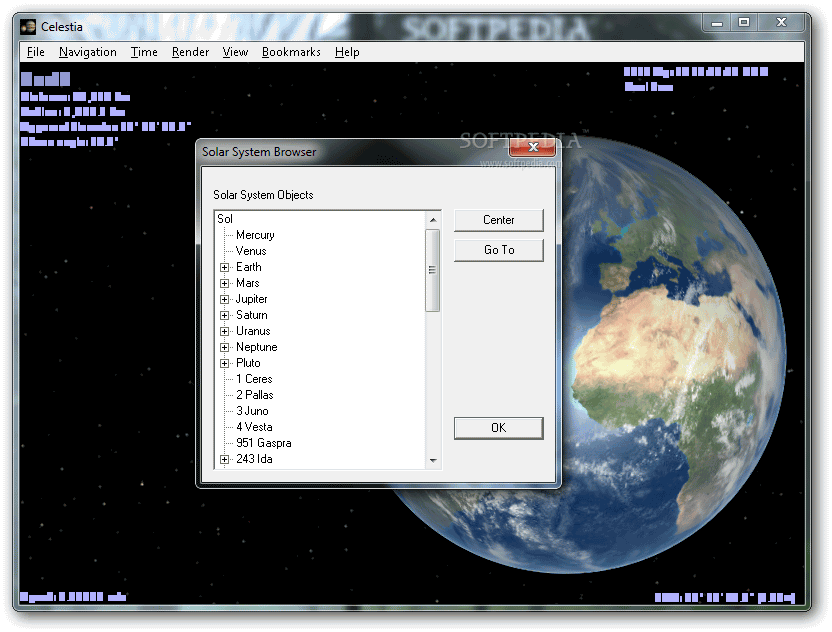
Task: Expand the Saturn tree node
Action: (x=224, y=315)
